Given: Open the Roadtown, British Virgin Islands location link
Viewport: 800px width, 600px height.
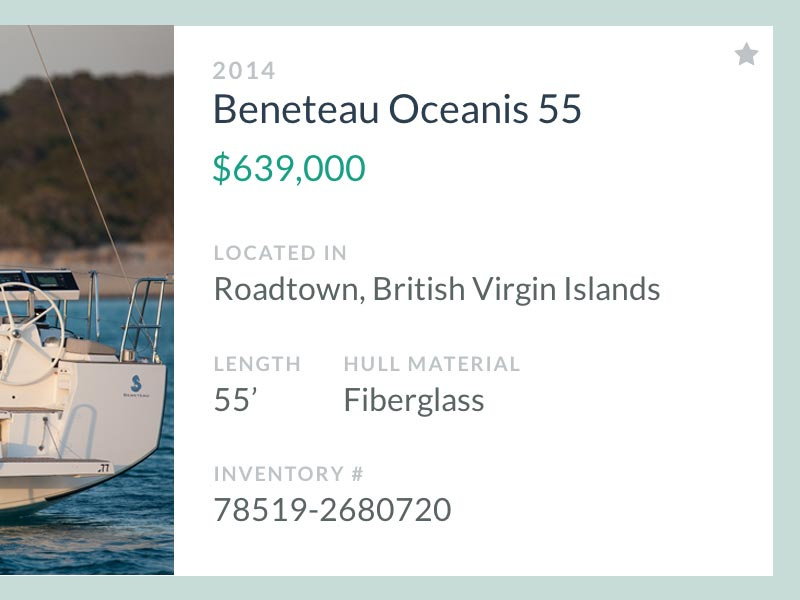Looking at the screenshot, I should coord(435,289).
